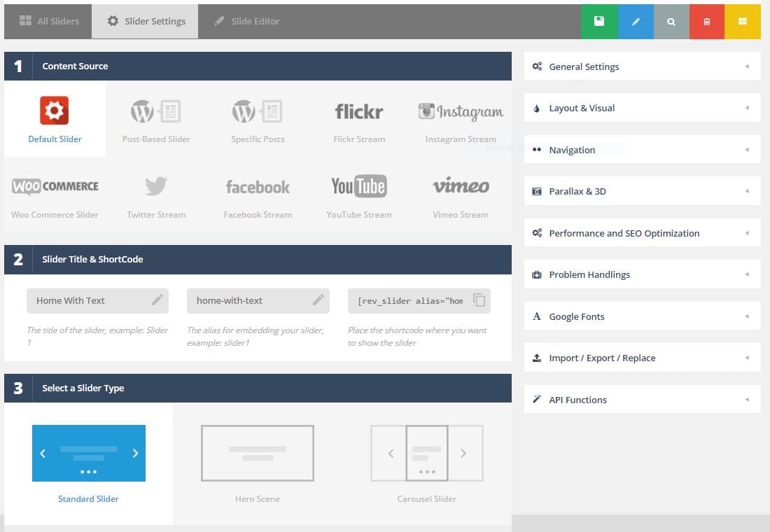Click Slider Title & ShortCode section header
The height and width of the screenshot is (532, 770).
pos(258,260)
